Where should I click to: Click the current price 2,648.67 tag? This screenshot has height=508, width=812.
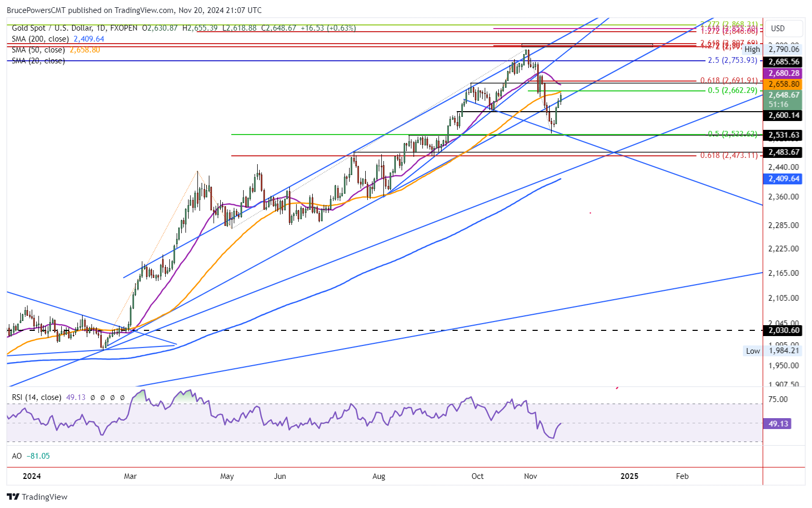coord(783,95)
